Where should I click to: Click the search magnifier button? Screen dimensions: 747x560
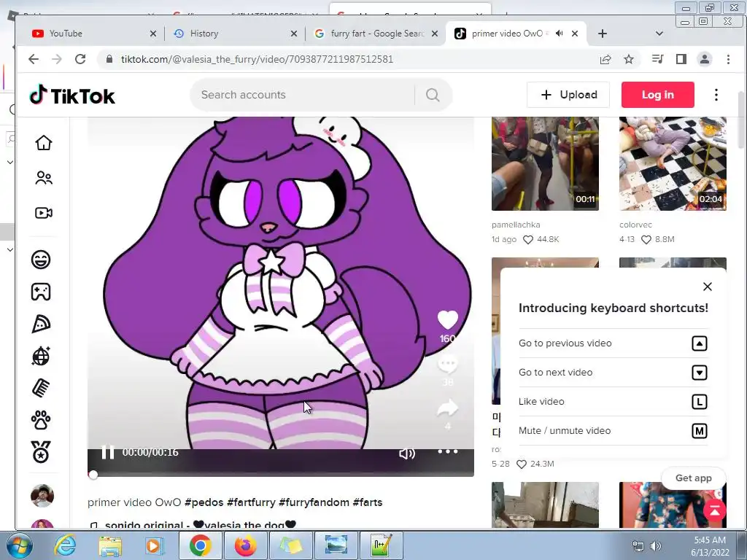pyautogui.click(x=433, y=95)
